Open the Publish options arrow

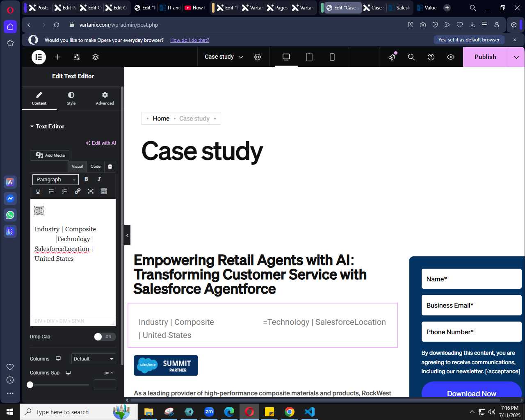[516, 57]
